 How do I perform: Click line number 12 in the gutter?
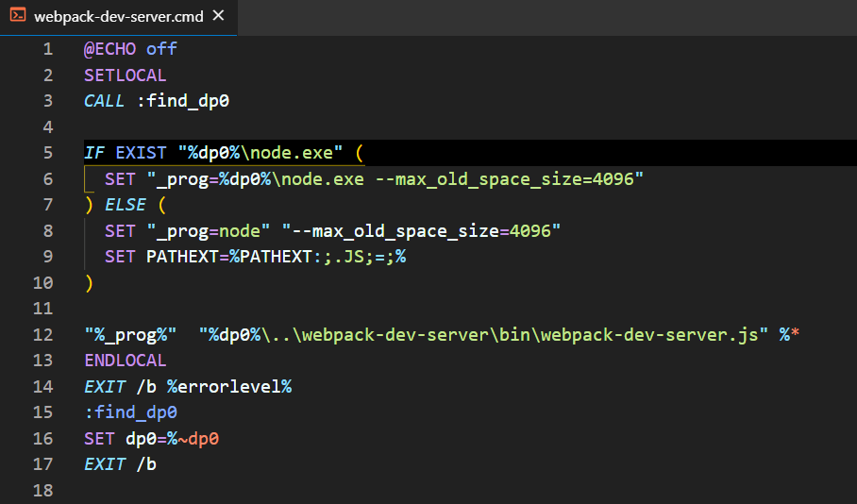pyautogui.click(x=43, y=334)
